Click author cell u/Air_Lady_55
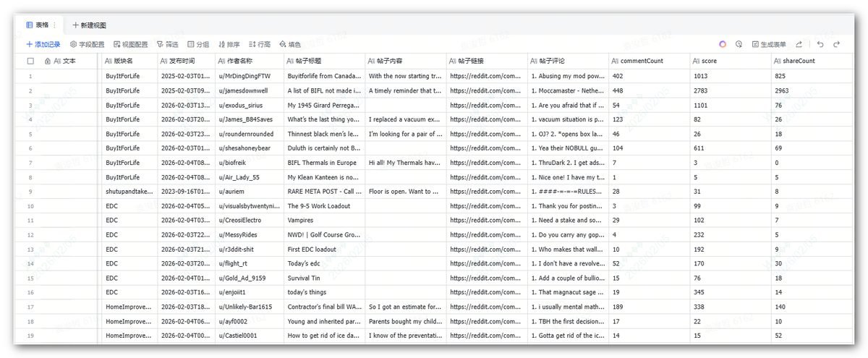Image resolution: width=868 pixels, height=358 pixels. coord(250,177)
